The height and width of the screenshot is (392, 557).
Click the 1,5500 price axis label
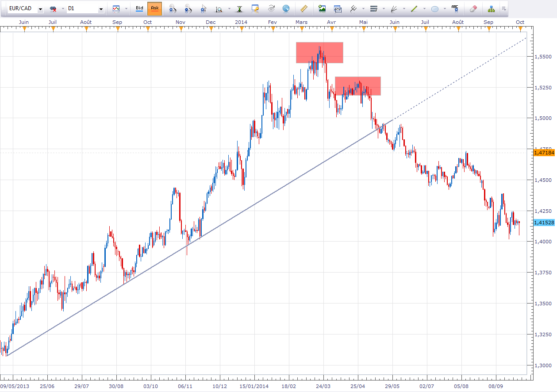click(x=542, y=57)
